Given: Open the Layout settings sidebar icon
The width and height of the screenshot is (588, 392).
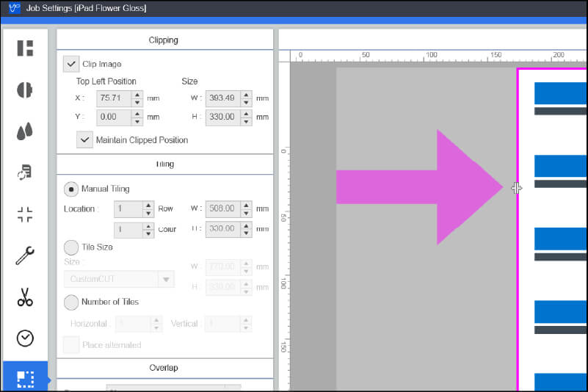Looking at the screenshot, I should coord(25,48).
